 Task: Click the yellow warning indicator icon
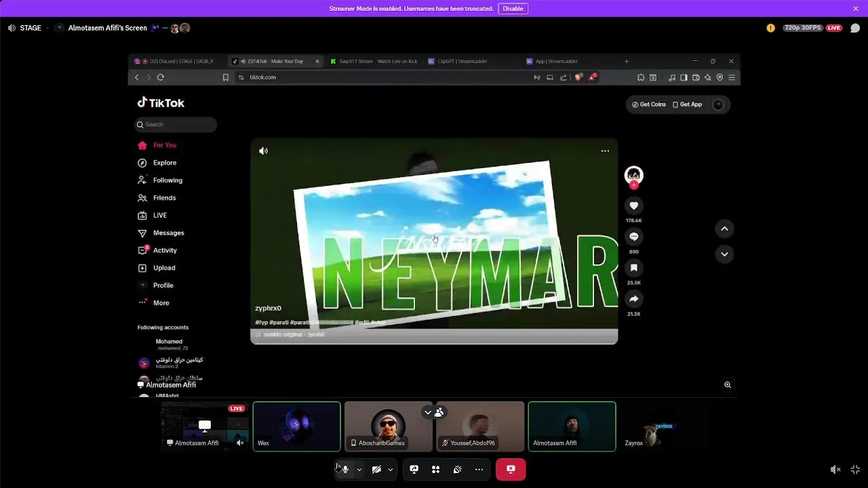(770, 28)
